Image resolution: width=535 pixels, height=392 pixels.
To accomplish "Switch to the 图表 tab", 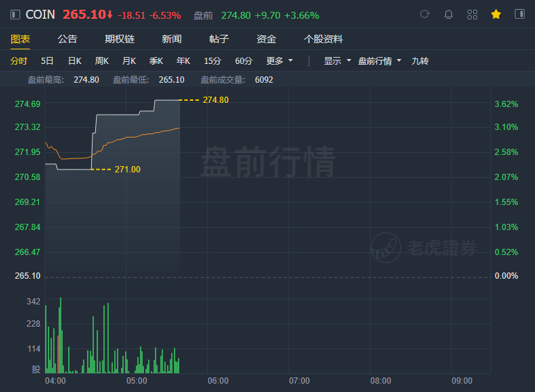I will [x=20, y=39].
